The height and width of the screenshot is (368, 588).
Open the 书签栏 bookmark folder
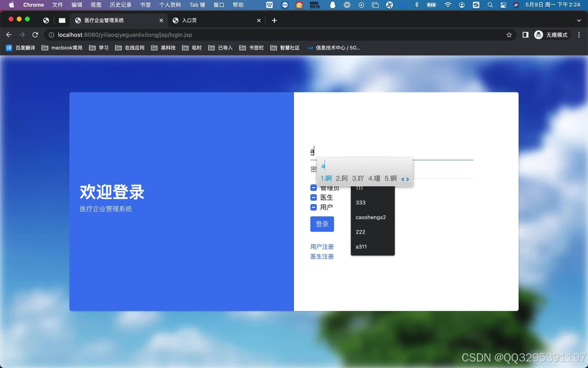coord(251,48)
